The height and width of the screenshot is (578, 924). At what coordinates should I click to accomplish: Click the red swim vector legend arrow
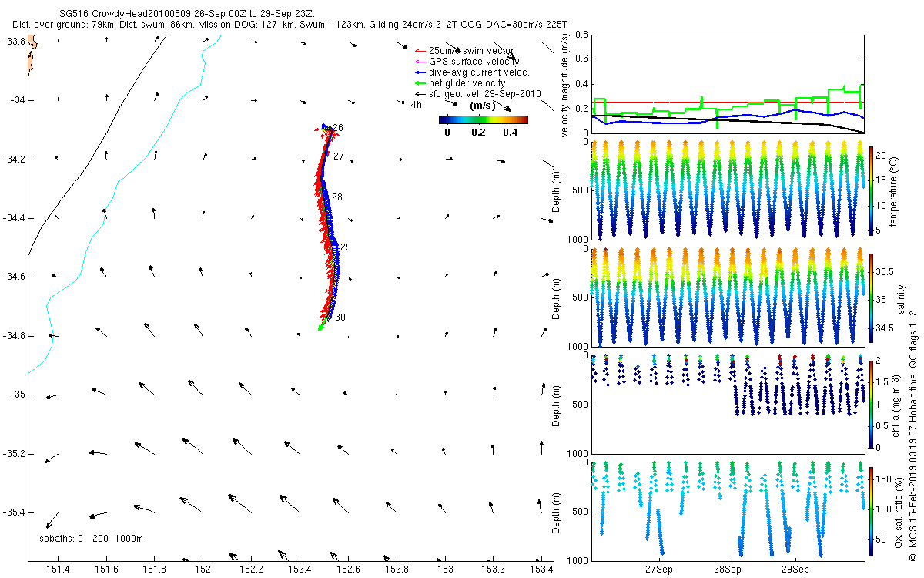pyautogui.click(x=420, y=51)
